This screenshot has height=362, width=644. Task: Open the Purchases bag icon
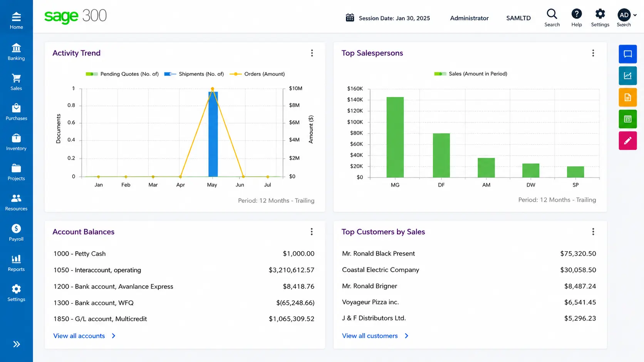[16, 108]
